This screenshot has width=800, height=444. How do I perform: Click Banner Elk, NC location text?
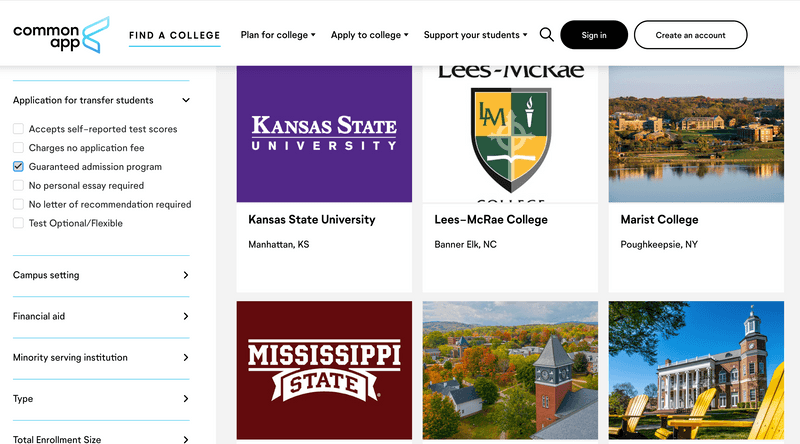(x=465, y=244)
